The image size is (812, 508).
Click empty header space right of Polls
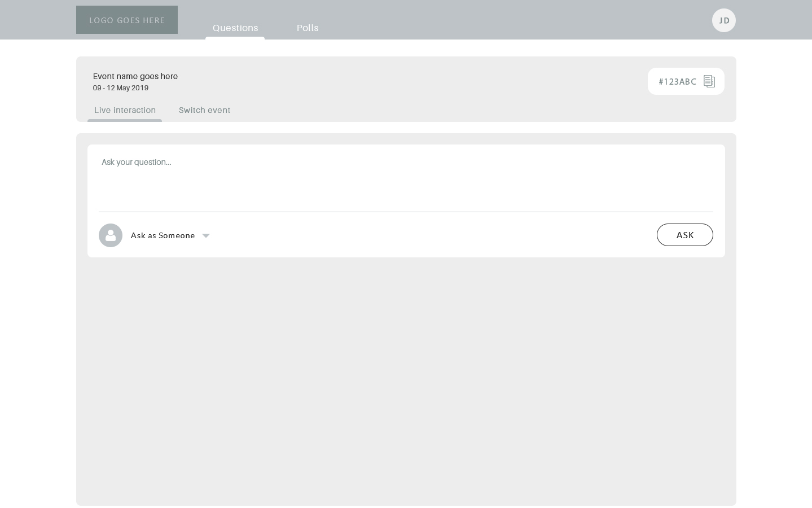click(x=508, y=20)
